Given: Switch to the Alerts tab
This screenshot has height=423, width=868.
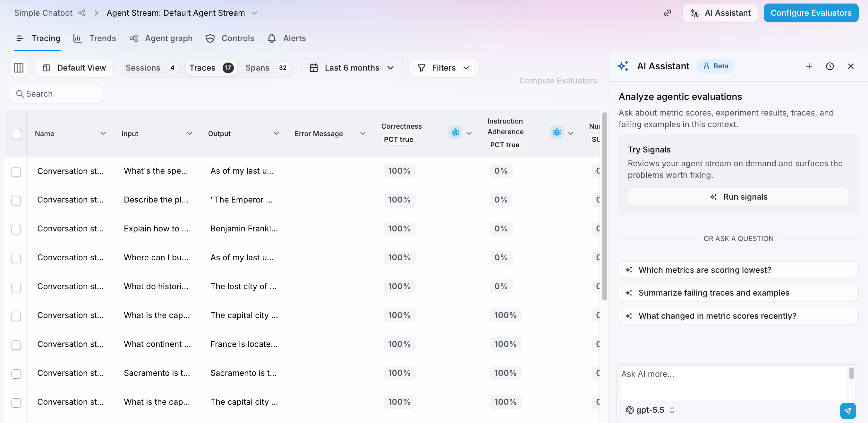Looking at the screenshot, I should [286, 38].
